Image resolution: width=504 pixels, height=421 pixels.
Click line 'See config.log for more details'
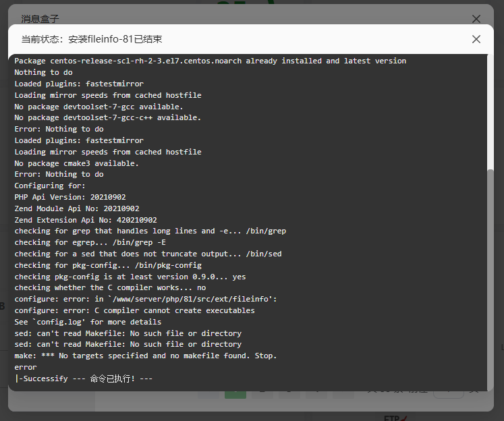(88, 322)
